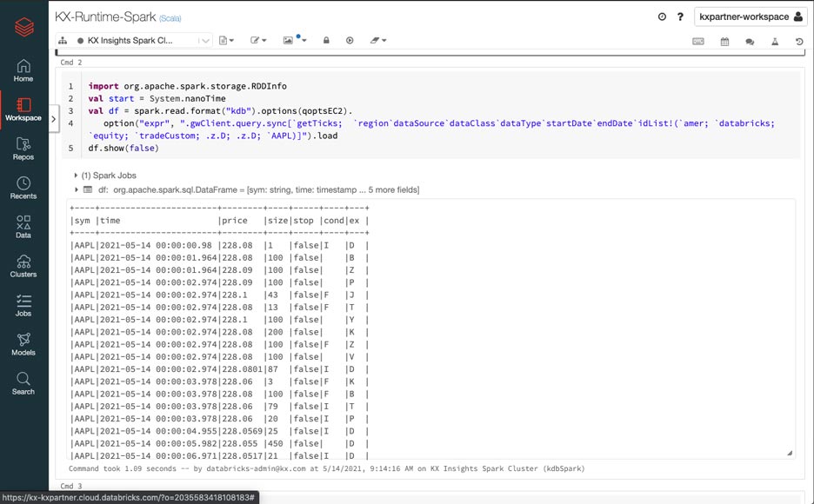Open the Recents list
The height and width of the screenshot is (504, 814).
pos(23,188)
